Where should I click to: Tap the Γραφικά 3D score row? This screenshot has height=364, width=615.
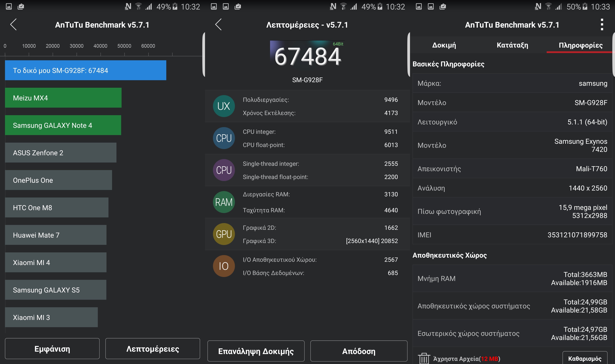click(x=320, y=241)
